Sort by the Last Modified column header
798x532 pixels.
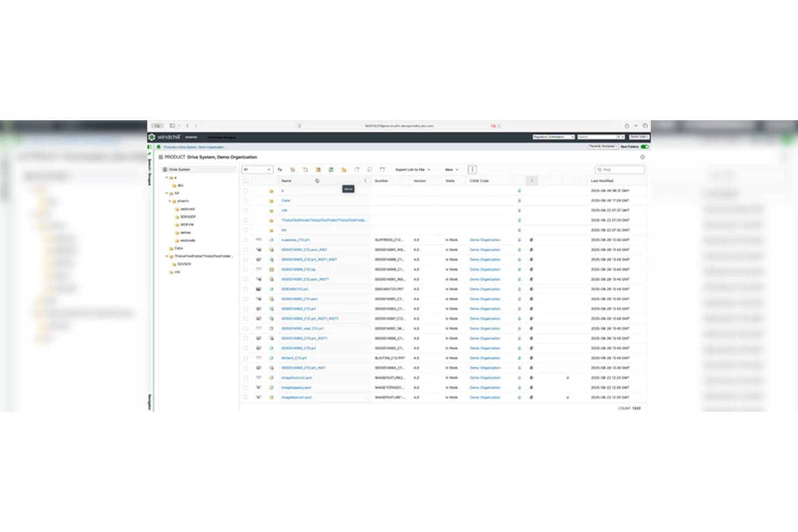(602, 181)
